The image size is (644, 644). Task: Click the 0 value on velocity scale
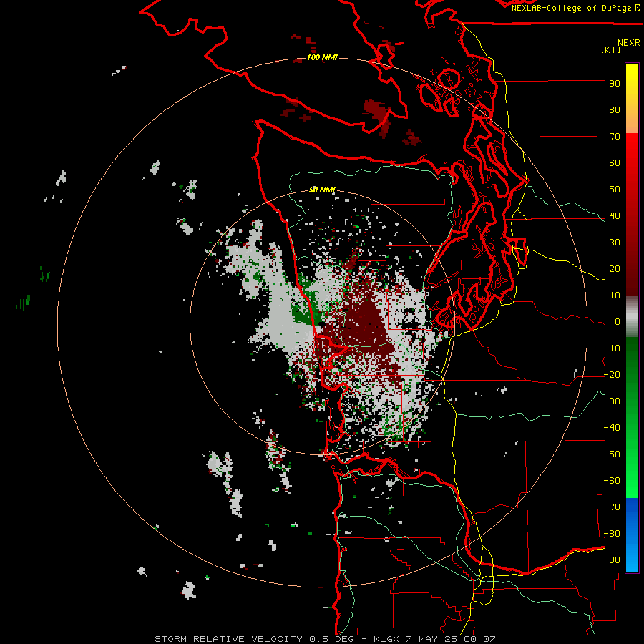click(x=618, y=322)
